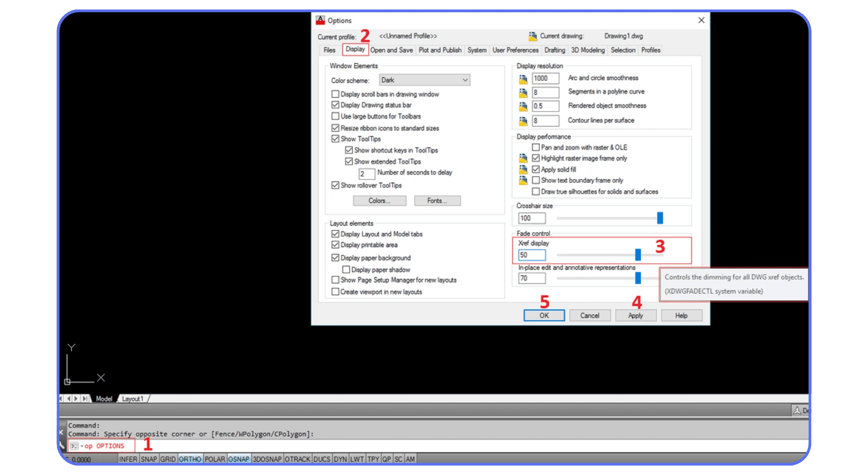Click the drawing icon beside Show text boundary frame only

click(523, 180)
